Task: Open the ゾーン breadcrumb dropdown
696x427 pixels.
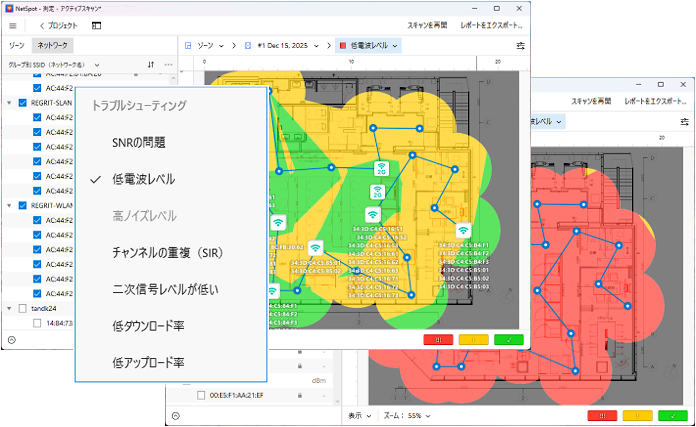Action: click(204, 46)
